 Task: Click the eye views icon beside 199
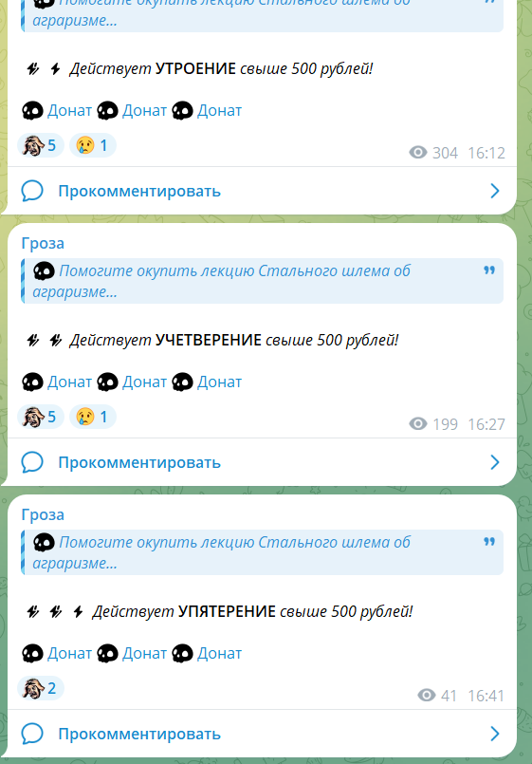coord(417,424)
